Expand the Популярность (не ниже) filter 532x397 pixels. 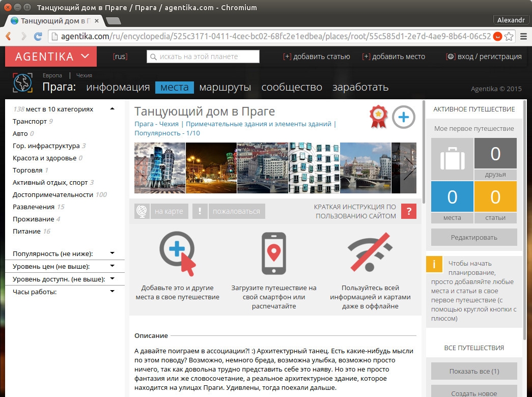[112, 253]
